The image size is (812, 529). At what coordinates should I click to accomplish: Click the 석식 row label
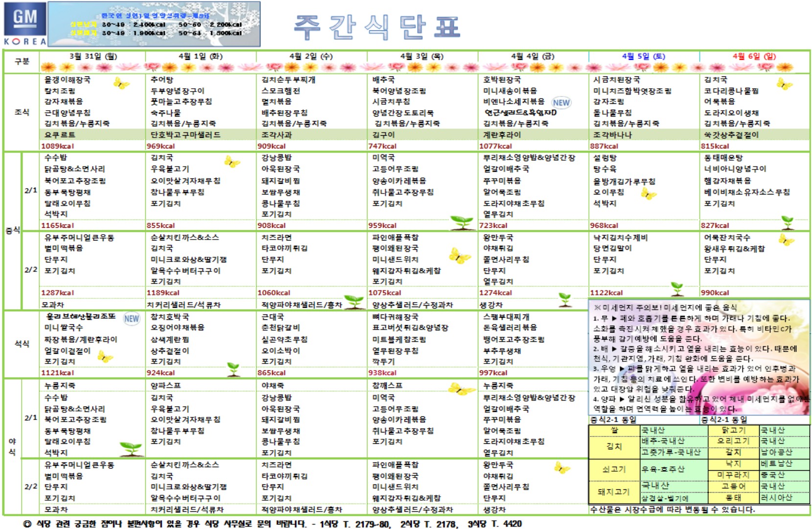[22, 344]
